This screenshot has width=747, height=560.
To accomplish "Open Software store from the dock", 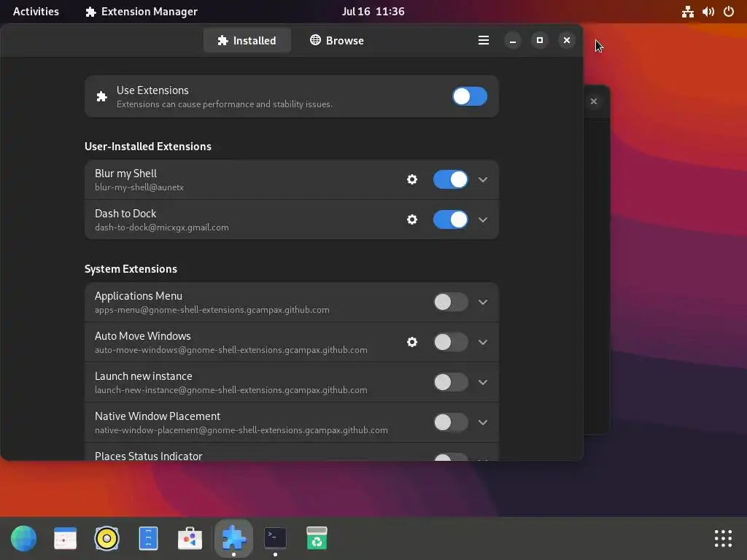I will (190, 539).
